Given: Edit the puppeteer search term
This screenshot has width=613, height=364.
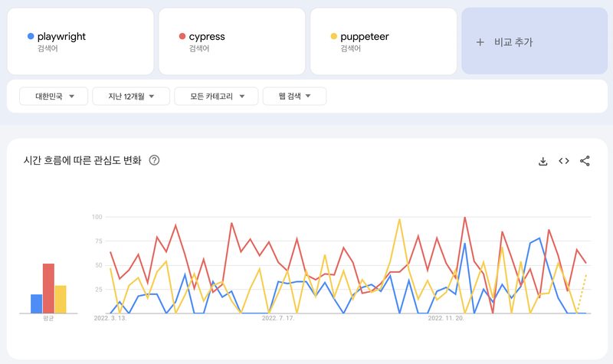Looking at the screenshot, I should [365, 36].
